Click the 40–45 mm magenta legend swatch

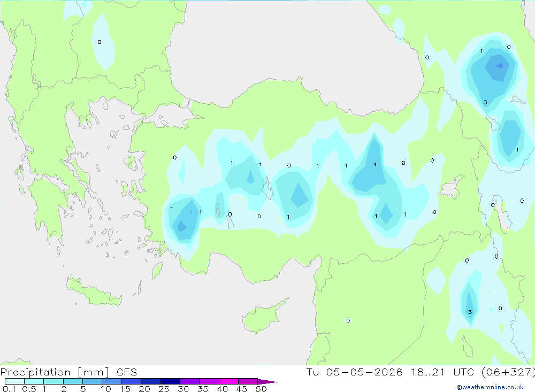click(228, 381)
